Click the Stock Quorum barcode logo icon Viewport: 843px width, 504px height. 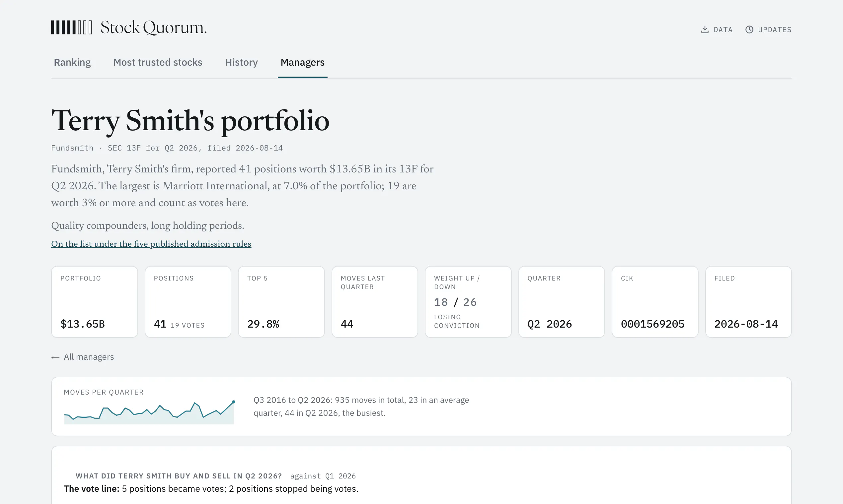coord(71,28)
